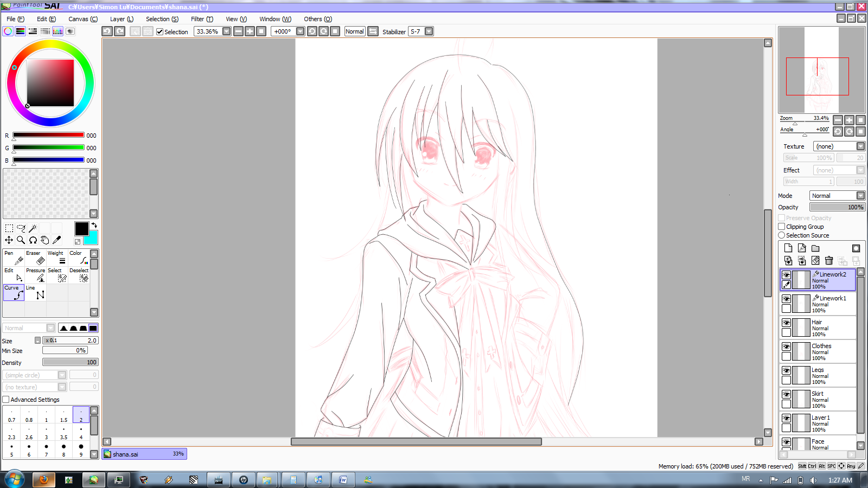
Task: Enable Advanced Settings checkbox
Action: pyautogui.click(x=6, y=400)
